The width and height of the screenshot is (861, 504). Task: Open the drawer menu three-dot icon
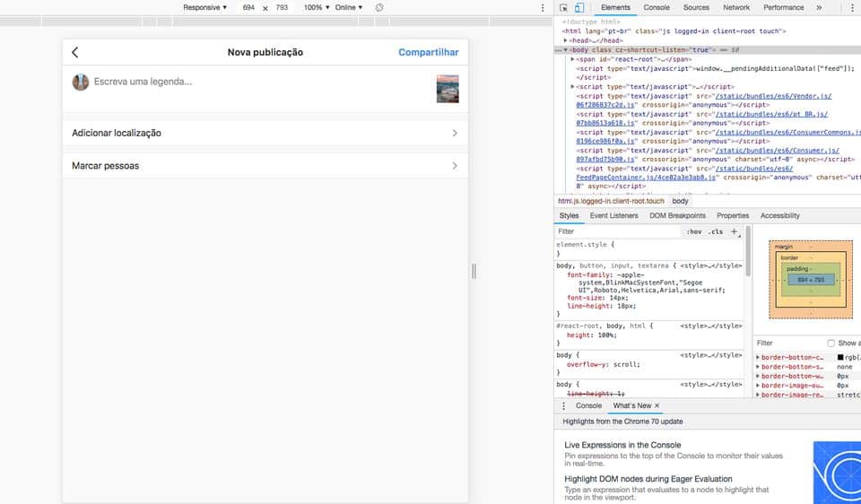563,405
